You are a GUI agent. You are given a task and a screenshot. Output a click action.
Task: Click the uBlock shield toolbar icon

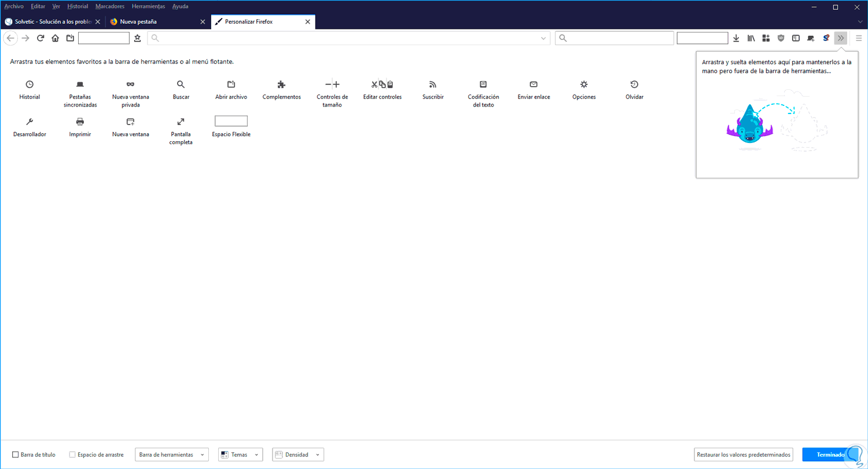[781, 38]
